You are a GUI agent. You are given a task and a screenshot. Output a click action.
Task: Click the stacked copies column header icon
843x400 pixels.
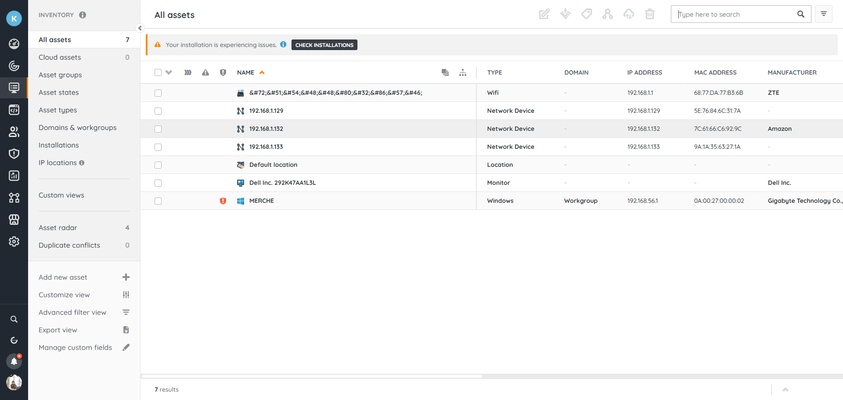(x=445, y=73)
